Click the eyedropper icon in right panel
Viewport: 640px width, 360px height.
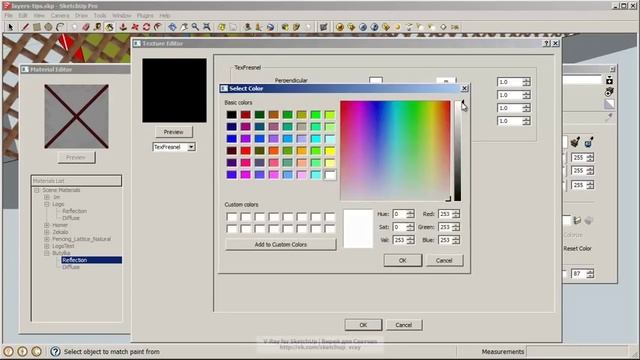click(609, 118)
